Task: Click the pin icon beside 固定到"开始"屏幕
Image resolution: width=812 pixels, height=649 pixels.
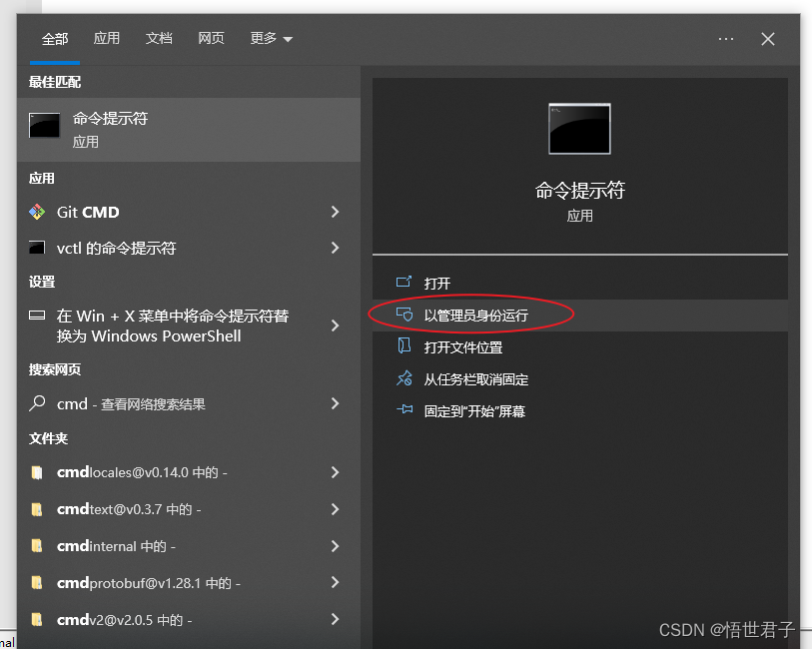Action: point(405,410)
